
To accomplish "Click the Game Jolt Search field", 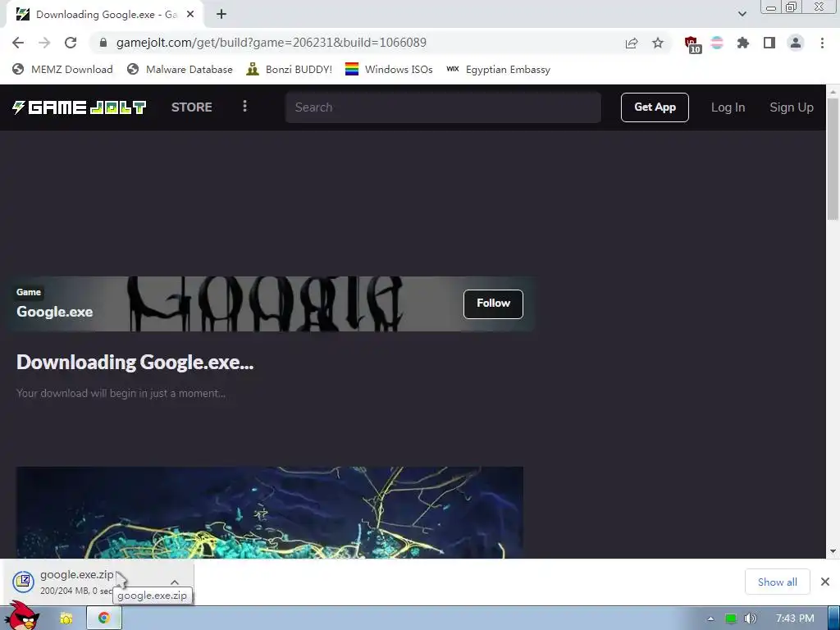I will coord(443,107).
